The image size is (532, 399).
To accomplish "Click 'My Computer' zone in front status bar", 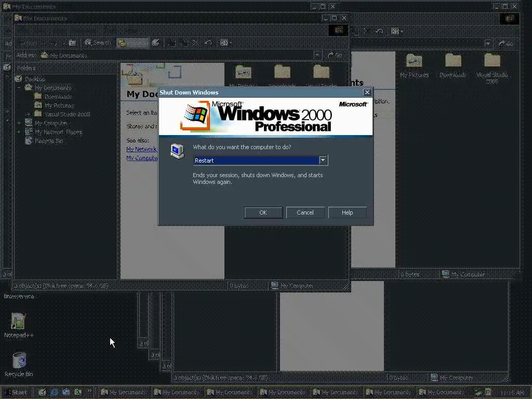I will point(292,286).
